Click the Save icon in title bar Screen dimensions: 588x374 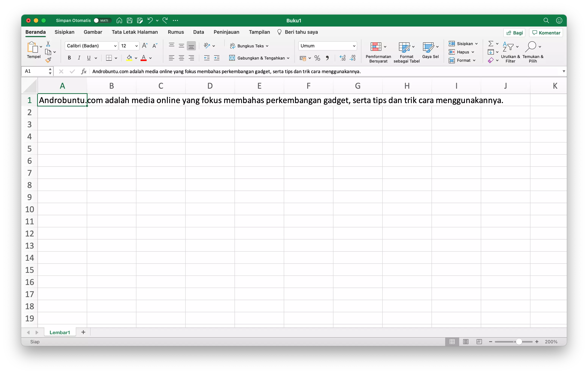pyautogui.click(x=129, y=20)
